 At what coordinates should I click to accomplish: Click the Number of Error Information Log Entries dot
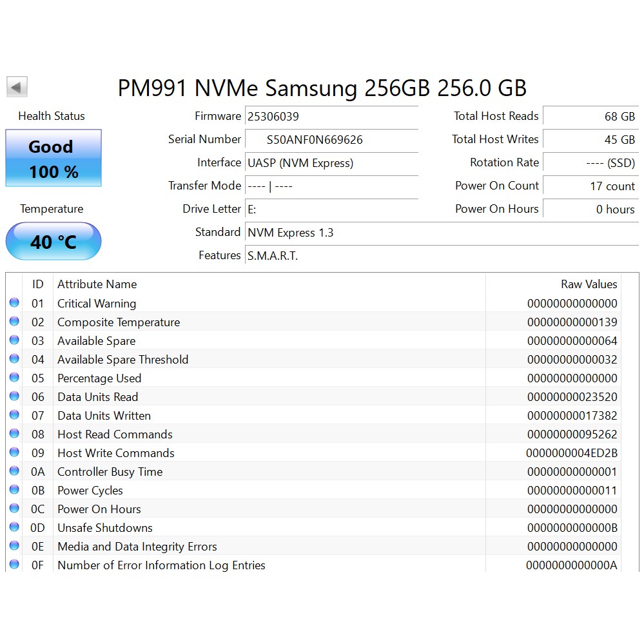[14, 564]
